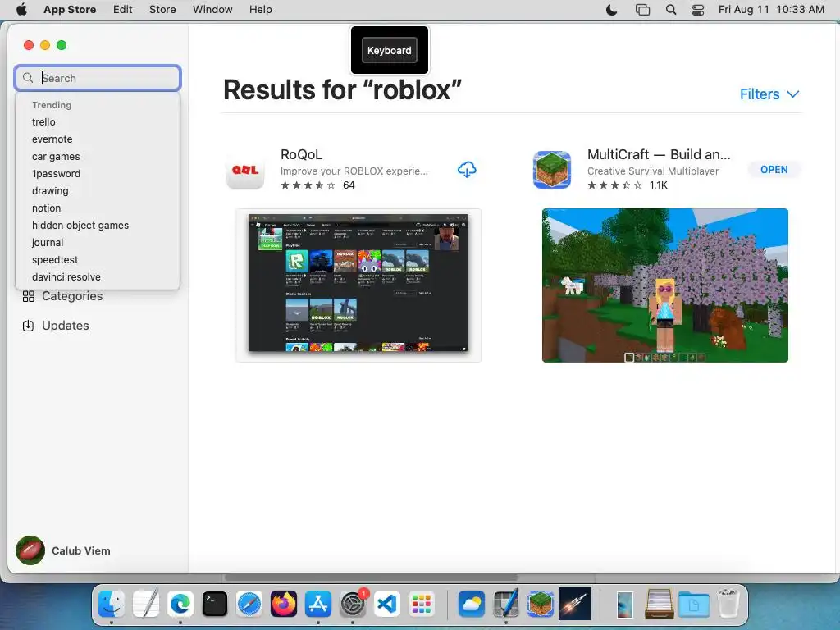Launch Microsoft Edge from the dock
The image size is (840, 630).
(x=180, y=605)
